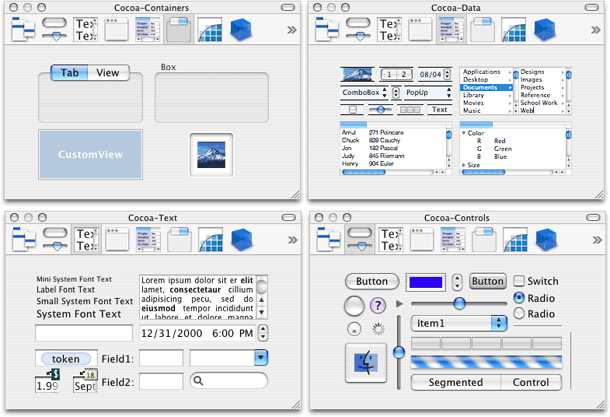The image size is (610, 417).
Task: Open combo box arrow beside Field1
Action: [x=261, y=357]
